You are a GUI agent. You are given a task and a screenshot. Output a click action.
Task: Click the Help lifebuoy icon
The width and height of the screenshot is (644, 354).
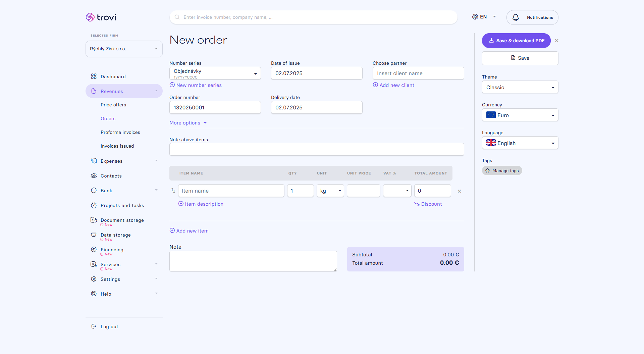[94, 294]
